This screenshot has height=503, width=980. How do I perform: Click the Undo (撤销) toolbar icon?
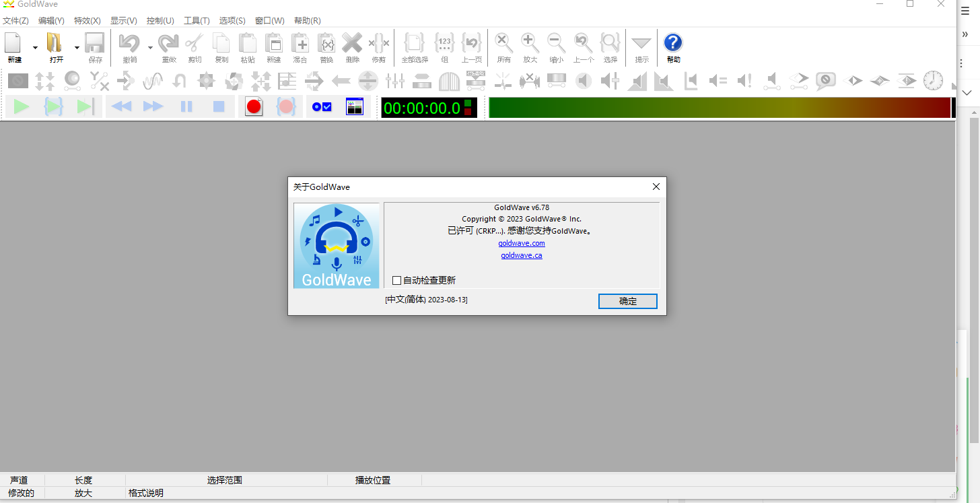[129, 43]
